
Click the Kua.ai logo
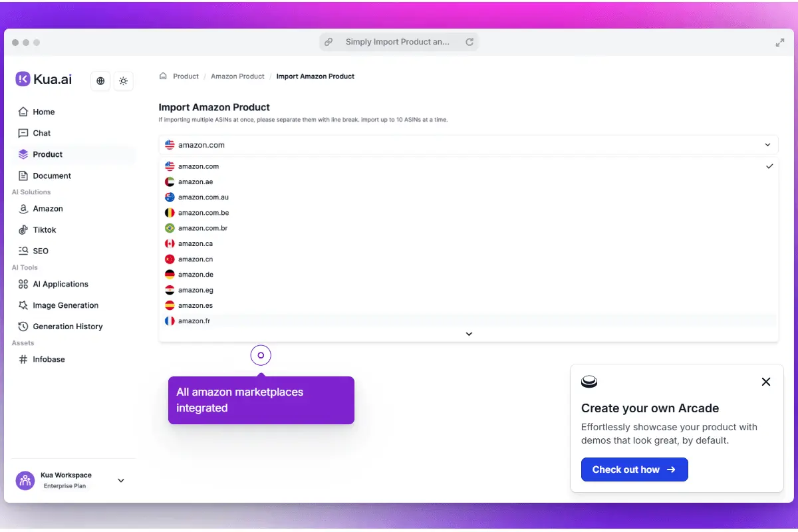tap(44, 79)
